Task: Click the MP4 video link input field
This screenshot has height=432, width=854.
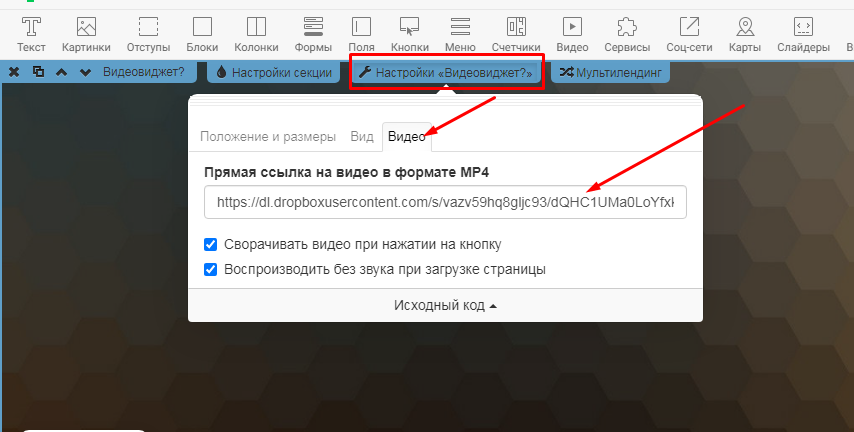Action: click(445, 202)
